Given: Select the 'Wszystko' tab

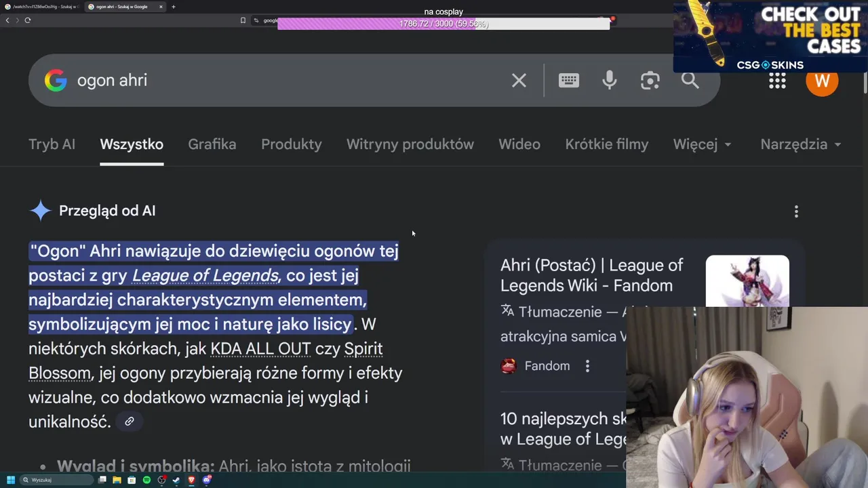Looking at the screenshot, I should 132,144.
